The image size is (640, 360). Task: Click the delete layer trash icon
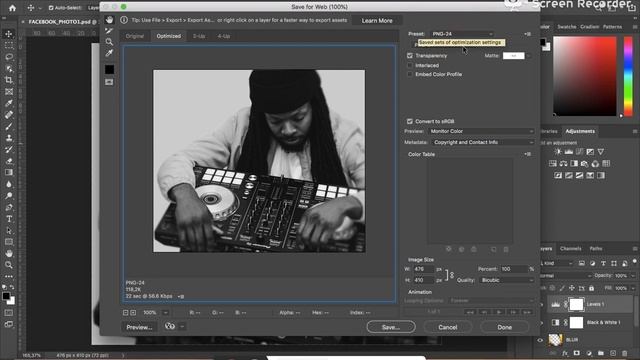tap(624, 353)
